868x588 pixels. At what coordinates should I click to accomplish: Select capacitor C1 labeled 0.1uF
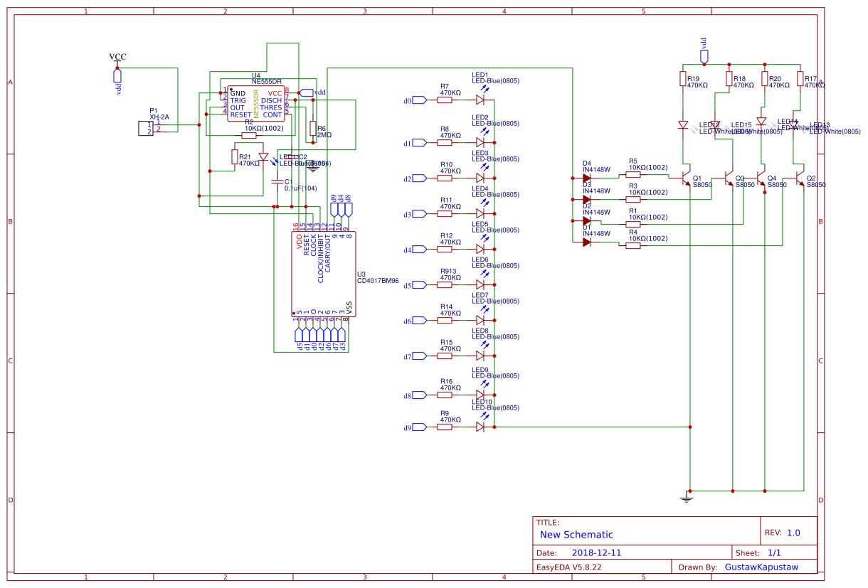point(279,183)
